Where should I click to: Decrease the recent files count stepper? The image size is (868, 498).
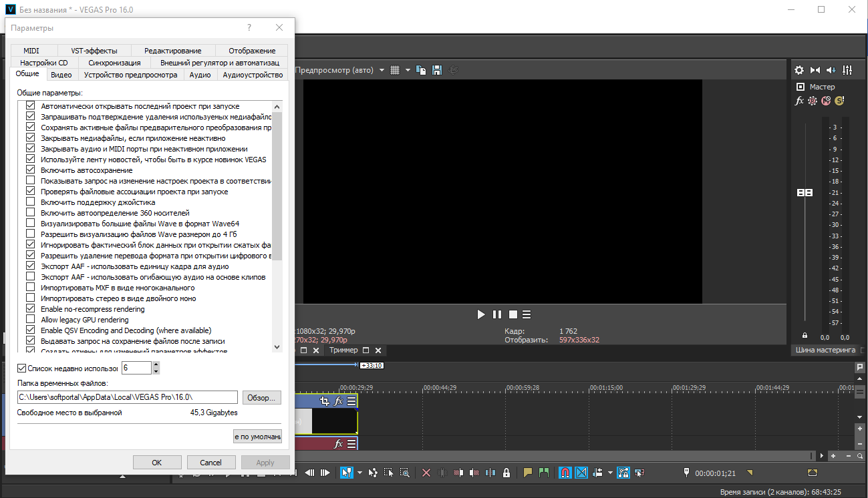(x=156, y=371)
